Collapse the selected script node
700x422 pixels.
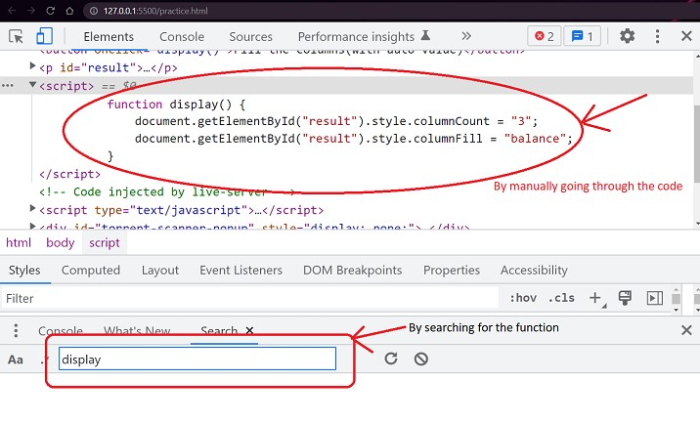tap(32, 84)
